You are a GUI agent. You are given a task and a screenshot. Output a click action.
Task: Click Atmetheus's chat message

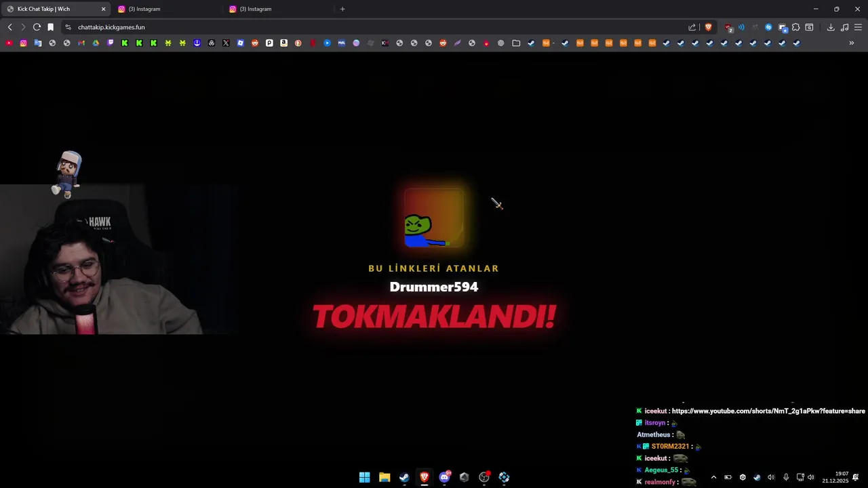[661, 434]
